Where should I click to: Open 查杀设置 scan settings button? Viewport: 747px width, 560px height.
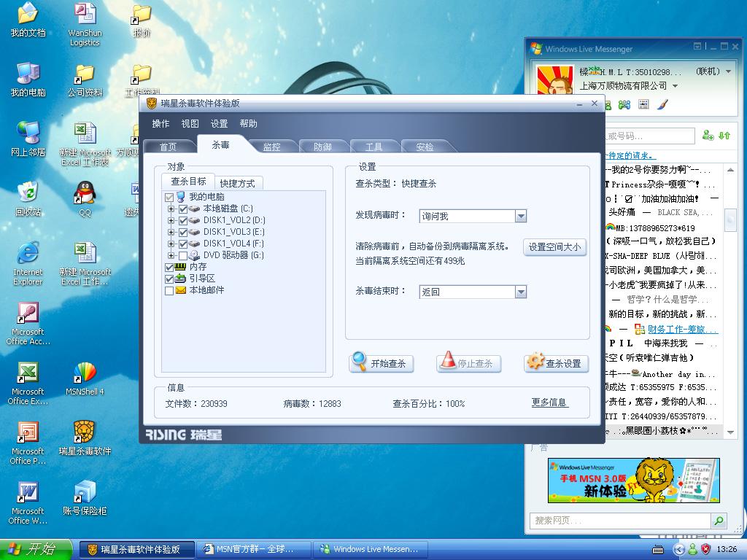pos(556,363)
